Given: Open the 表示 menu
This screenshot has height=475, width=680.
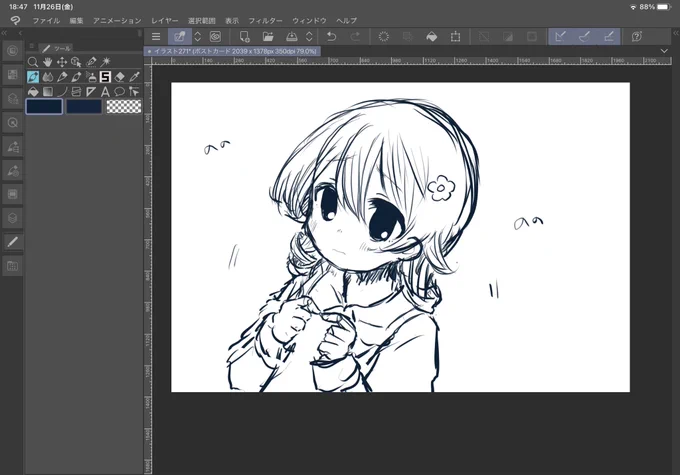Looking at the screenshot, I should [232, 20].
